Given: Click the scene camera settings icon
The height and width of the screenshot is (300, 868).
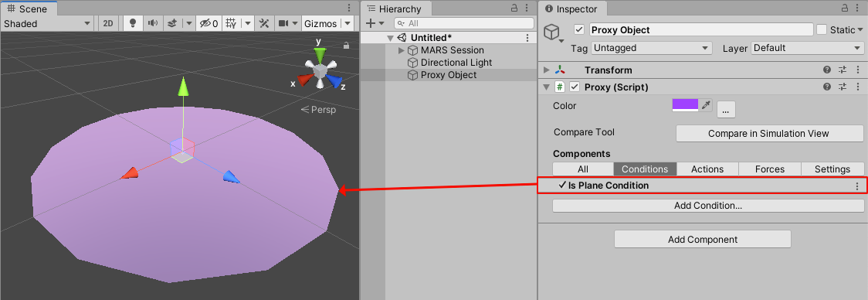Looking at the screenshot, I should pos(283,23).
